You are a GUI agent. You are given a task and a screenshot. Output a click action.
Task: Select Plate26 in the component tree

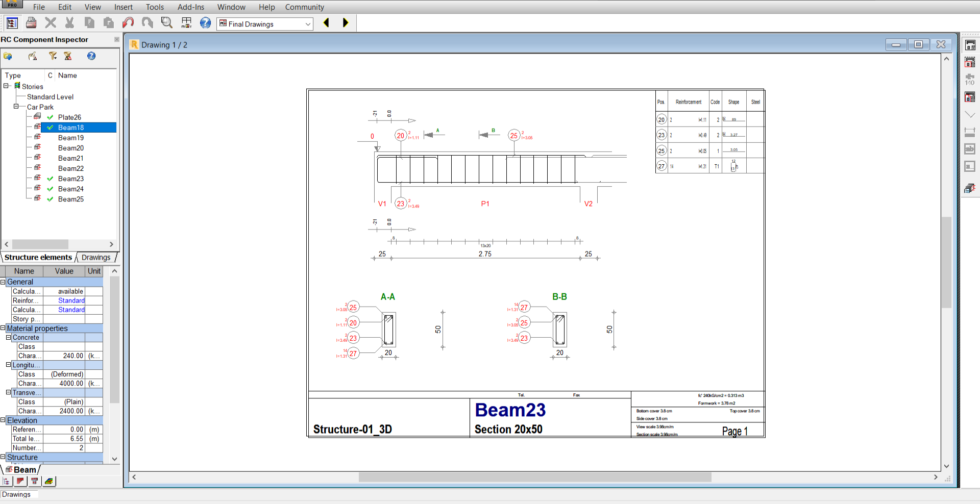[69, 117]
